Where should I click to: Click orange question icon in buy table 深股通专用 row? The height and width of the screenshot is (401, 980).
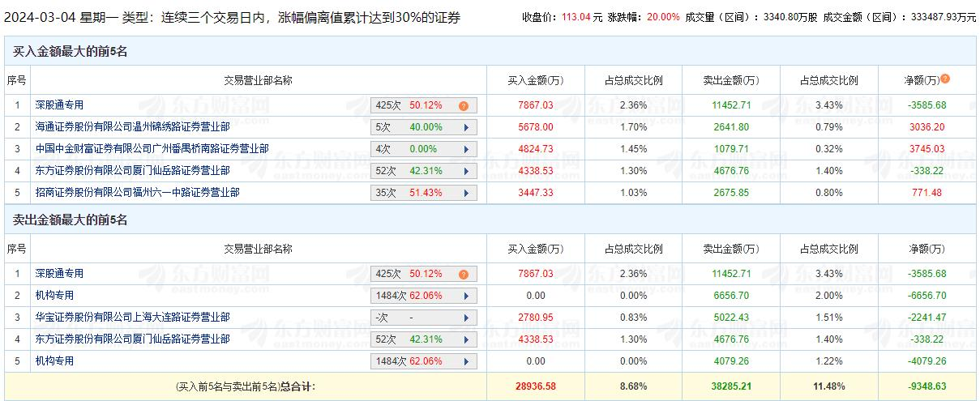tap(464, 105)
